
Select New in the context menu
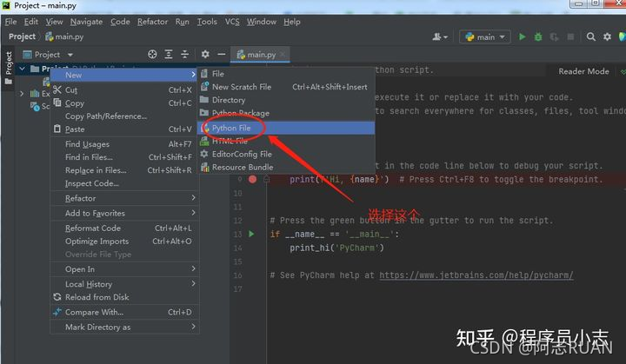click(x=123, y=75)
